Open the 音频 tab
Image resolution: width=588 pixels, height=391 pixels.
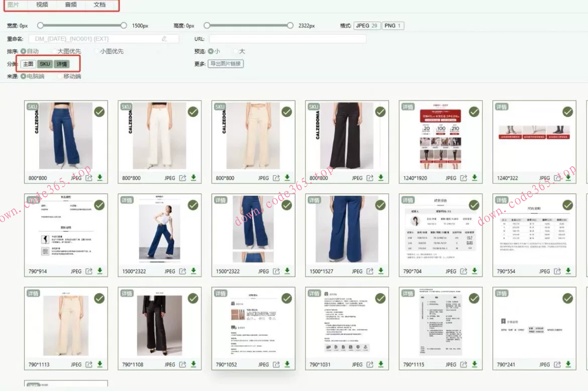[70, 6]
